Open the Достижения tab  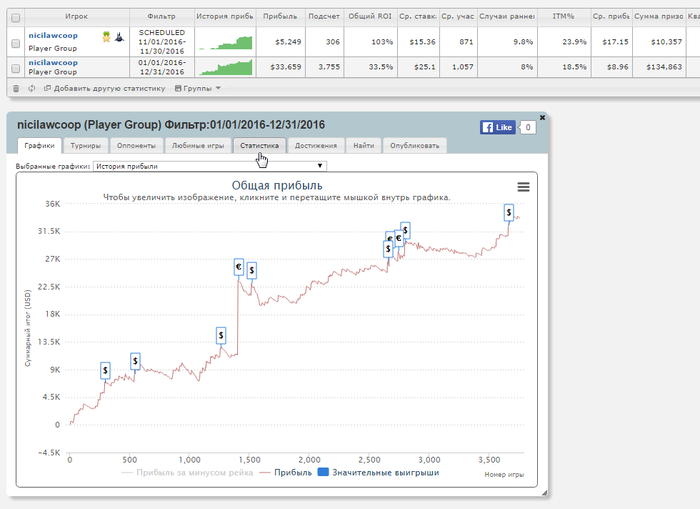pyautogui.click(x=316, y=146)
